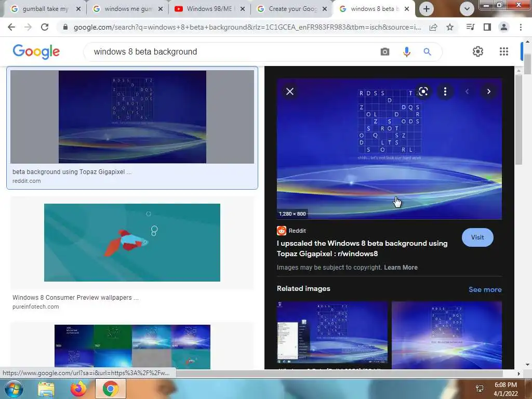
Task: Open the tab search dropdown arrow
Action: (467, 9)
